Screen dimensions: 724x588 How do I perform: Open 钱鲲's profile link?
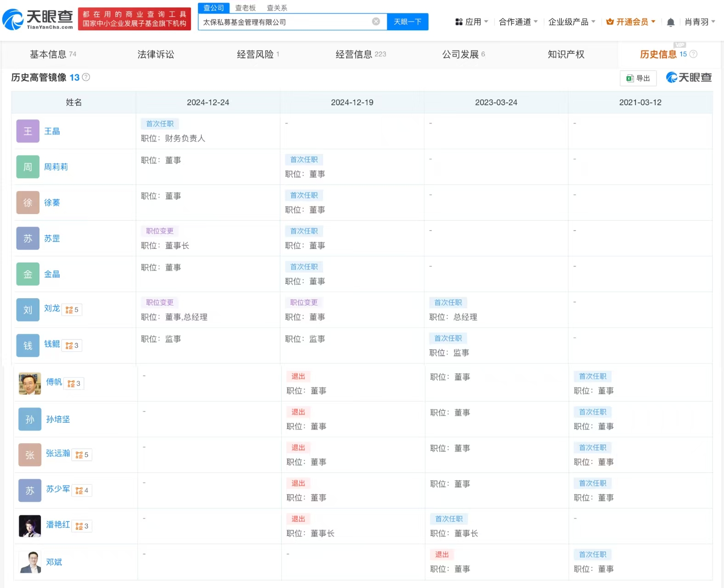click(52, 344)
